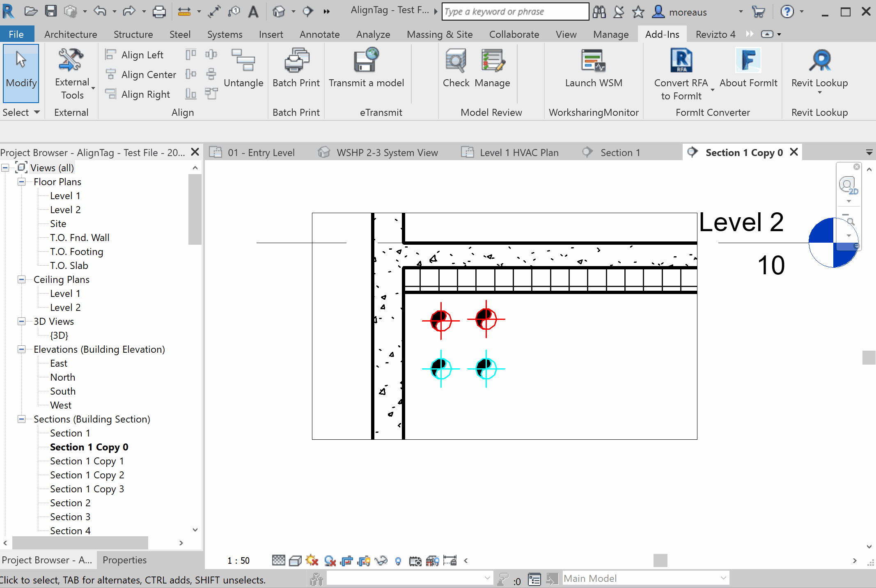Click the keyword search input field

coord(515,12)
